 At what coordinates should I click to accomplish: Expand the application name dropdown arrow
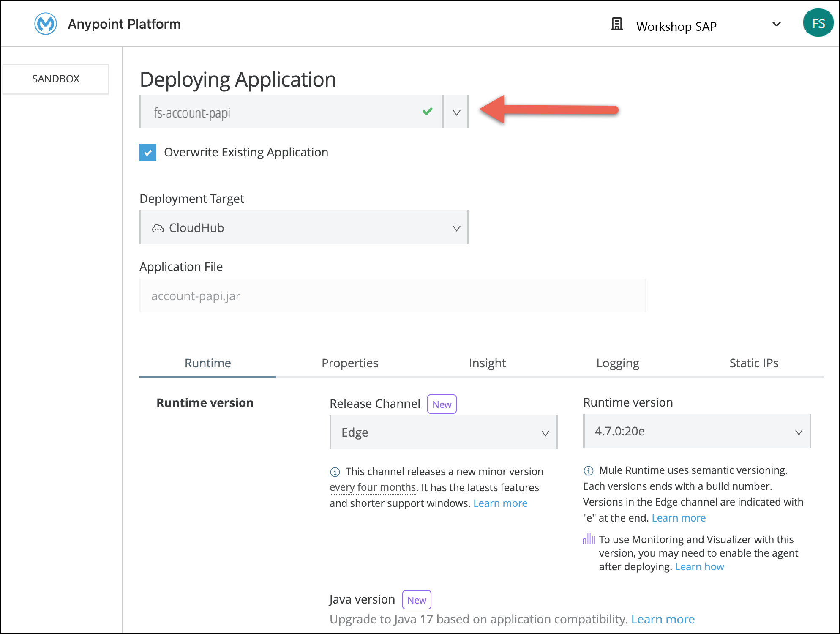point(456,112)
